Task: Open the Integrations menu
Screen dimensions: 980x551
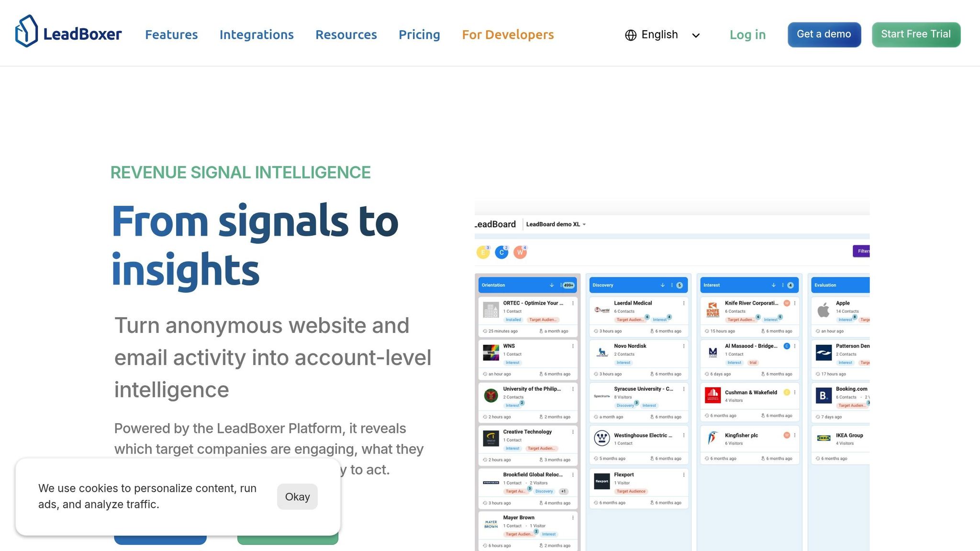Action: coord(256,35)
